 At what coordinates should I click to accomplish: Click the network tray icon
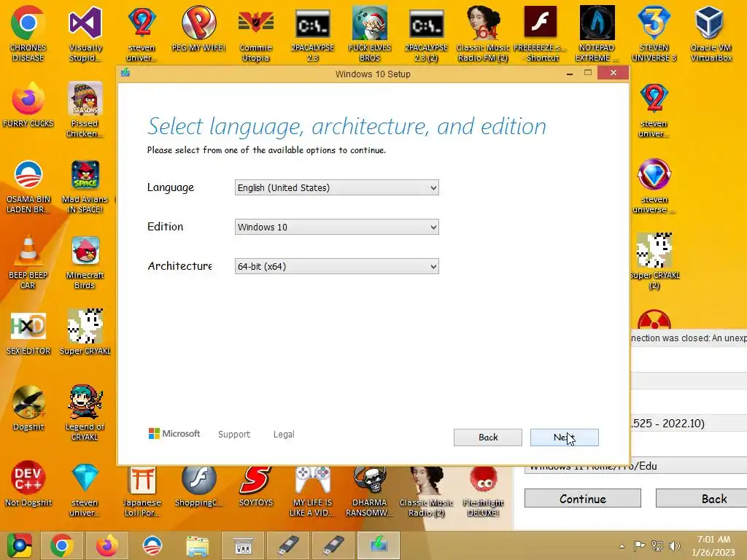[x=657, y=545]
